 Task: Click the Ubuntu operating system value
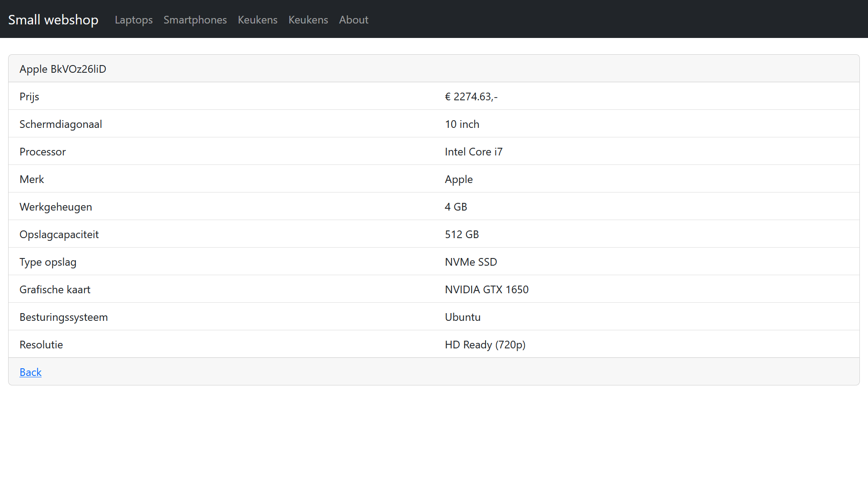[x=462, y=317]
